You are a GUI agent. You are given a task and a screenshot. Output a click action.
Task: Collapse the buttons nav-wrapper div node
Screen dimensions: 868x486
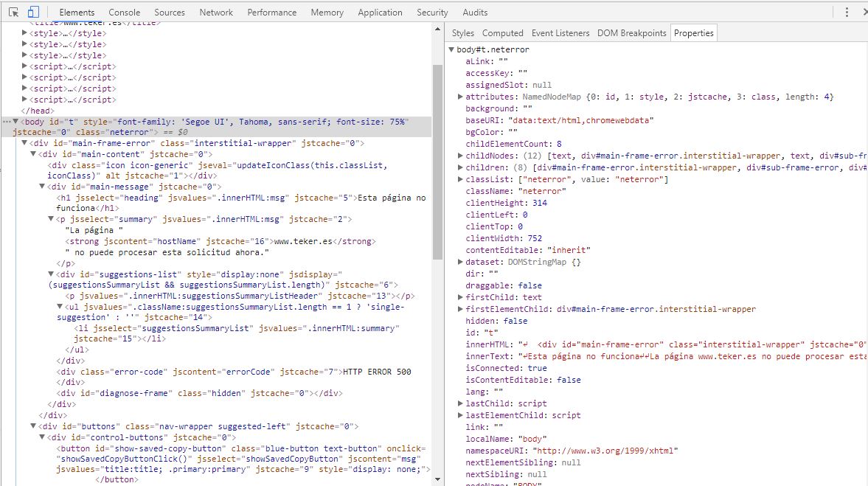point(33,426)
